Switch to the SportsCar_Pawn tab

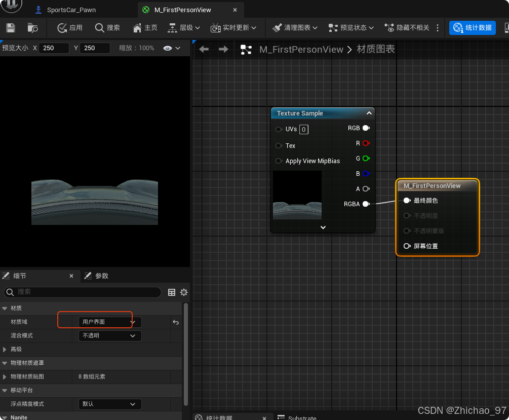(71, 10)
